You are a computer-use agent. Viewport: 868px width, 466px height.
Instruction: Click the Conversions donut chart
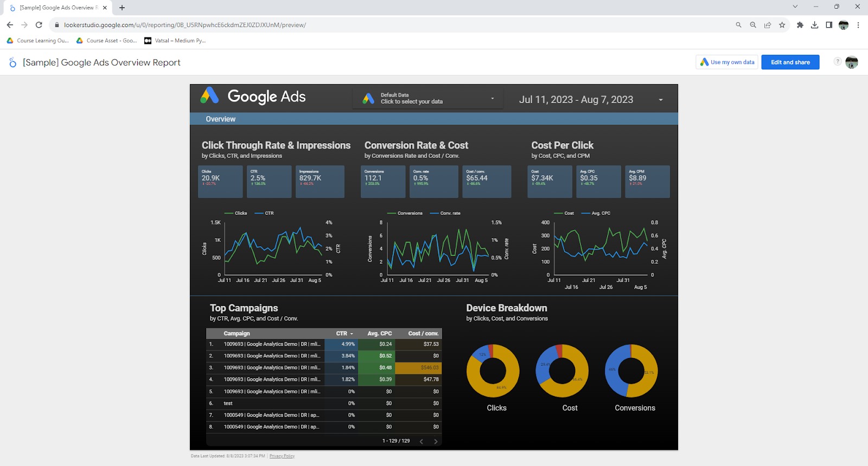pyautogui.click(x=631, y=371)
